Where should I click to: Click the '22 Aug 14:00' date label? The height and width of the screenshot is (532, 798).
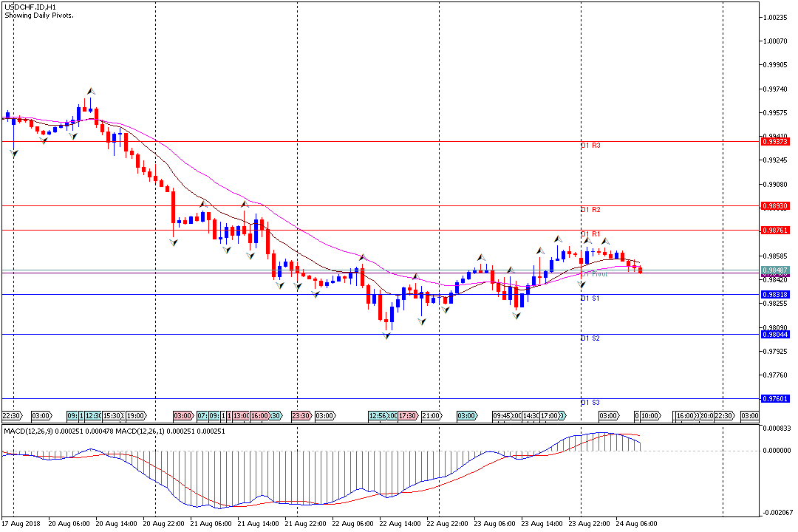(400, 523)
